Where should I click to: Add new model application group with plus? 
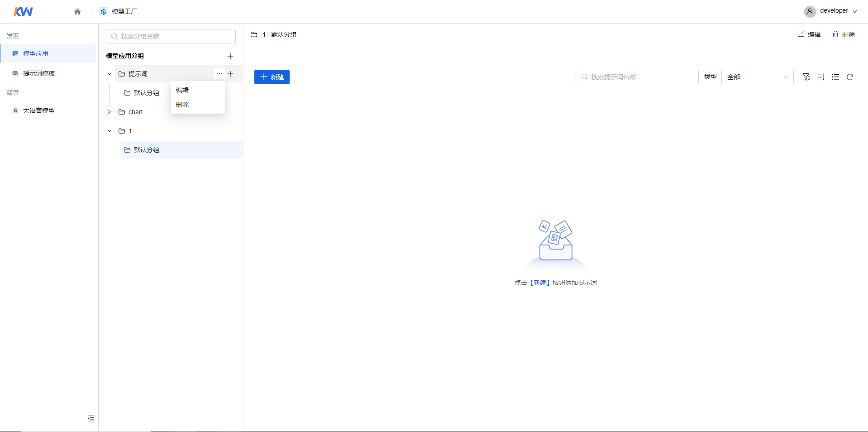tap(230, 56)
